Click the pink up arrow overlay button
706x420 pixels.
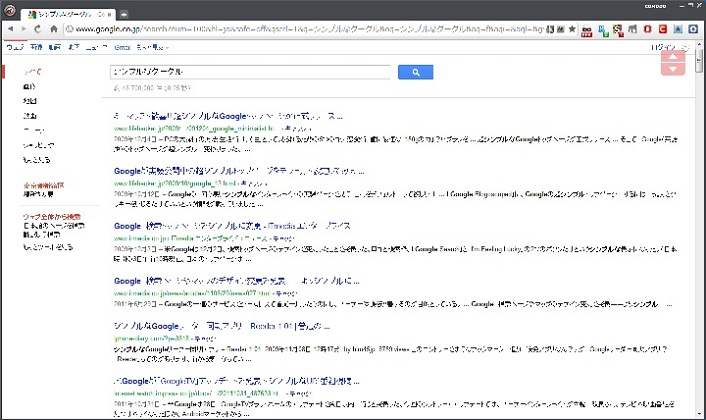pos(673,57)
